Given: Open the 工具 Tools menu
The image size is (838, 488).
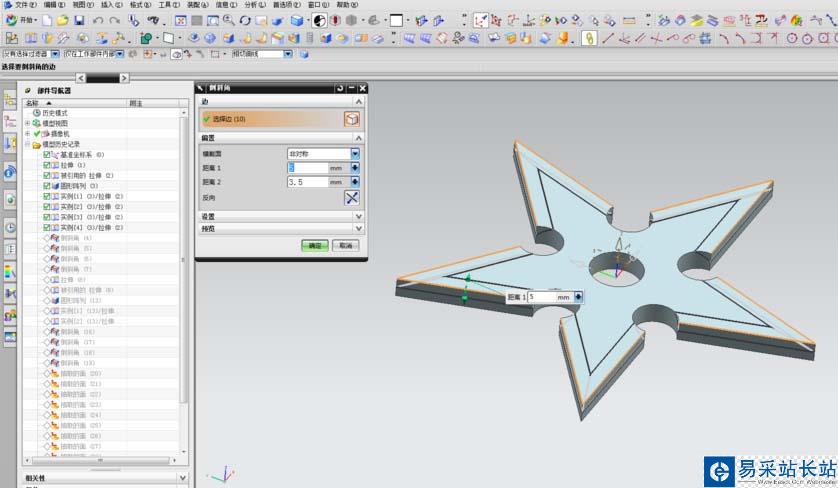Looking at the screenshot, I should tap(169, 5).
